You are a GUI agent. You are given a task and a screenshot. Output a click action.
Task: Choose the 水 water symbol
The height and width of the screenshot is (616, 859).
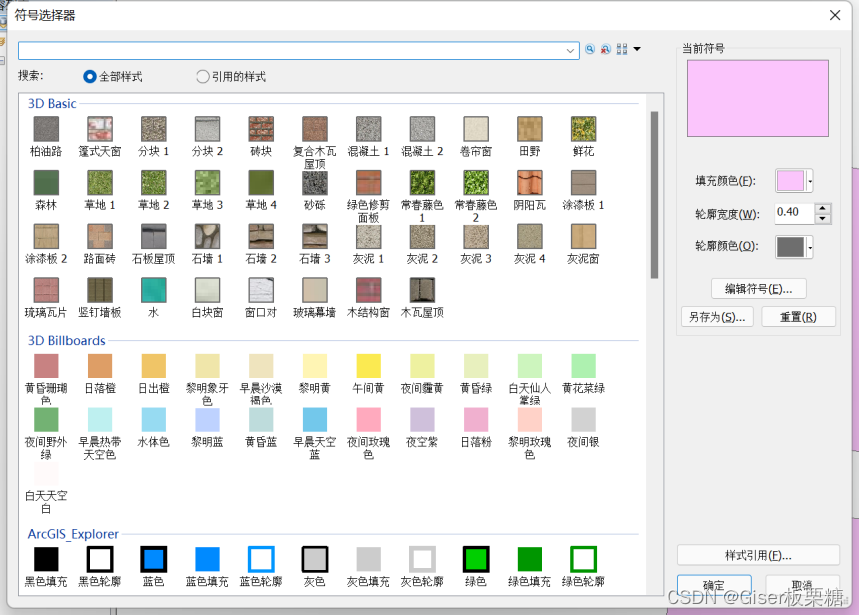coord(153,290)
